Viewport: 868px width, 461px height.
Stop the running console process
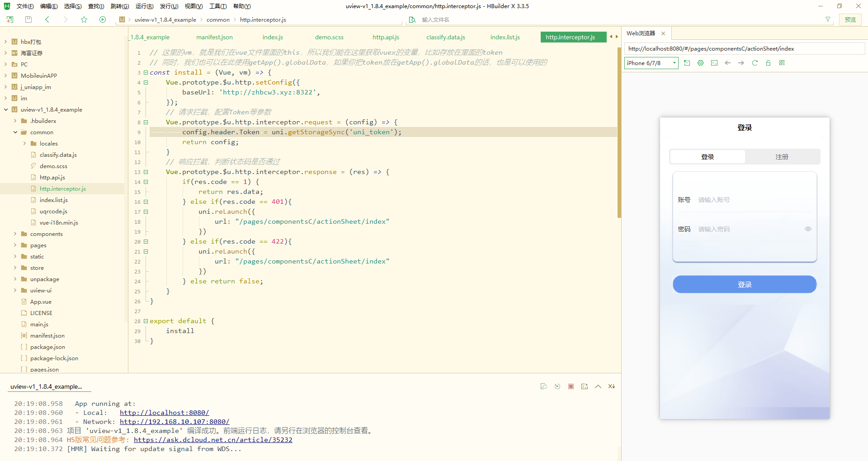click(571, 386)
